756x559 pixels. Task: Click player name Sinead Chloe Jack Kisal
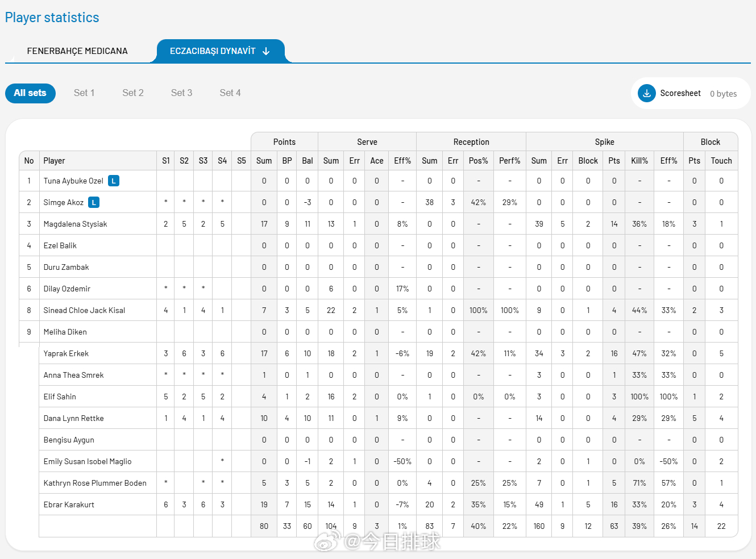[84, 311]
